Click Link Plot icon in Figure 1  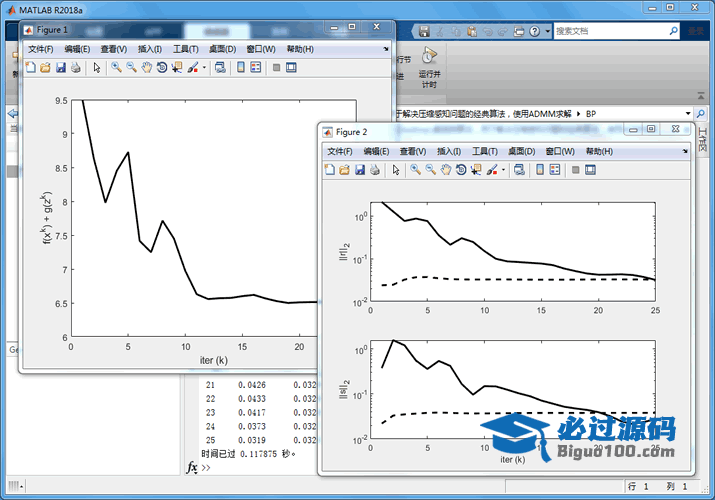coord(220,68)
